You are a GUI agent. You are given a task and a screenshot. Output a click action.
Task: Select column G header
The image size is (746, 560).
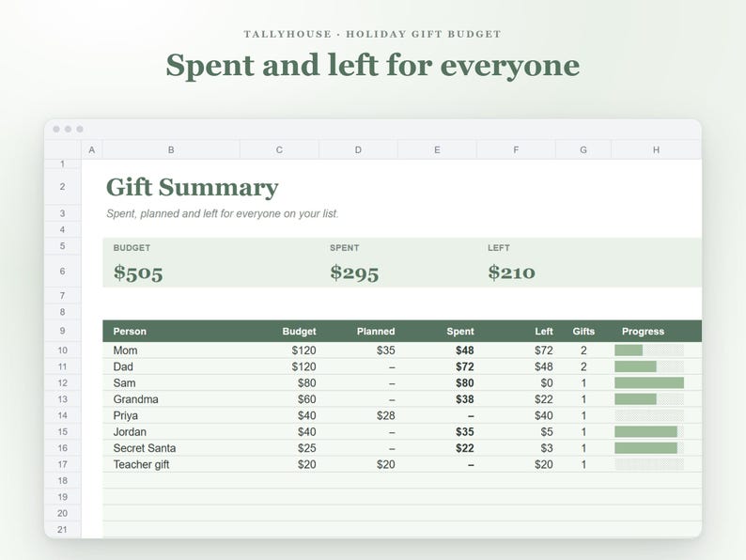click(x=583, y=150)
